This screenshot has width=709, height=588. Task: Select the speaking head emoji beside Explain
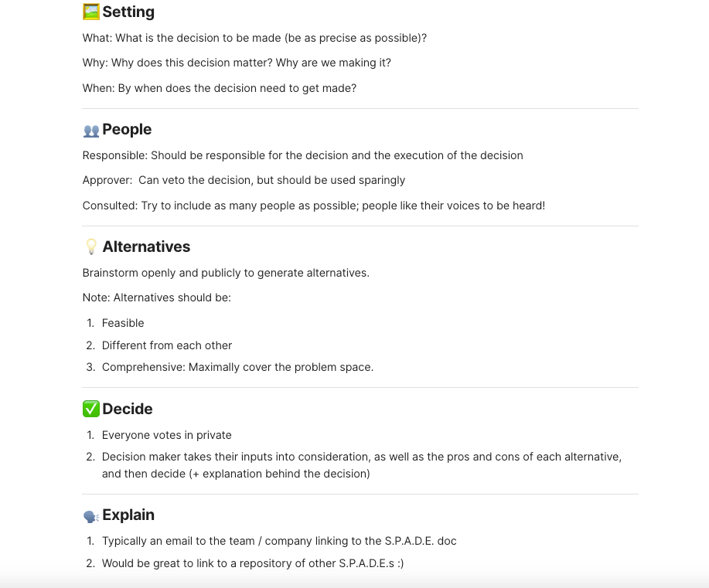coord(91,516)
